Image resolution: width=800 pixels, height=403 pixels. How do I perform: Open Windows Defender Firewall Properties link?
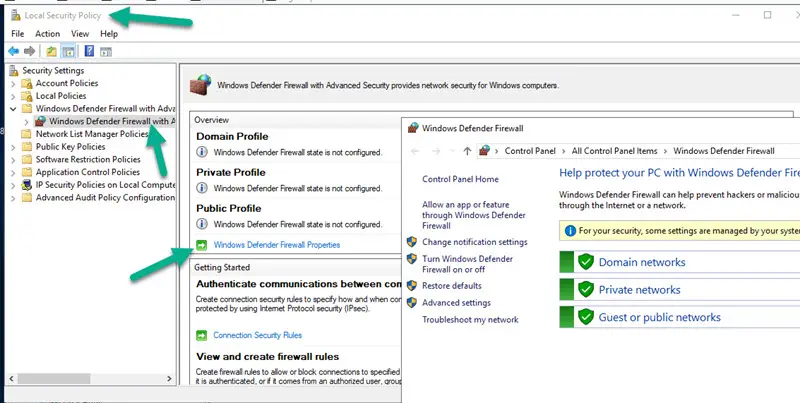click(x=277, y=245)
